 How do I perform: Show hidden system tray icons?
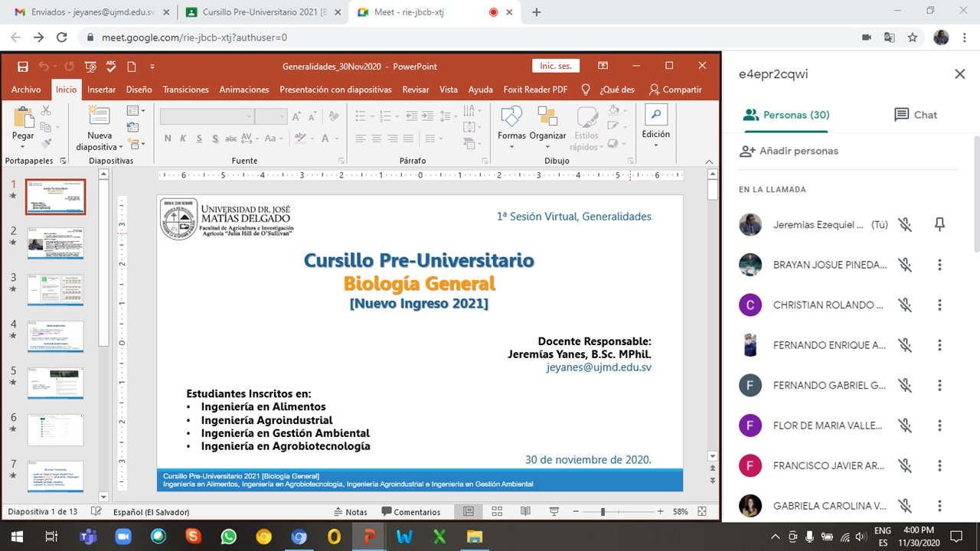coord(776,536)
